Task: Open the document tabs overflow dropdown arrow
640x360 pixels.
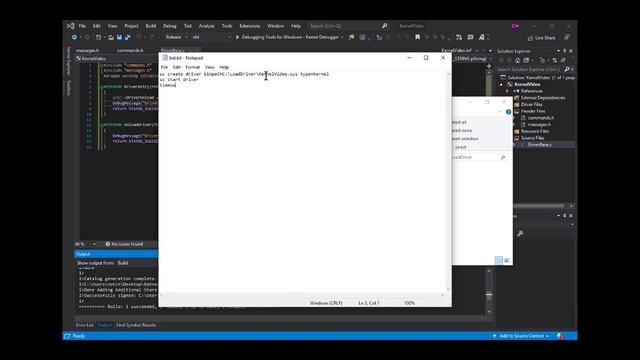Action: click(x=490, y=51)
